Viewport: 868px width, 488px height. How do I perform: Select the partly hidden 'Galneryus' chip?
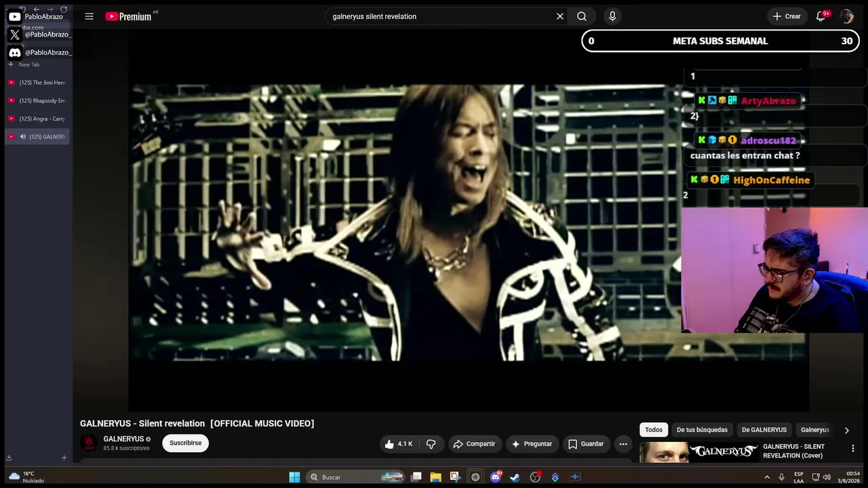pos(814,430)
